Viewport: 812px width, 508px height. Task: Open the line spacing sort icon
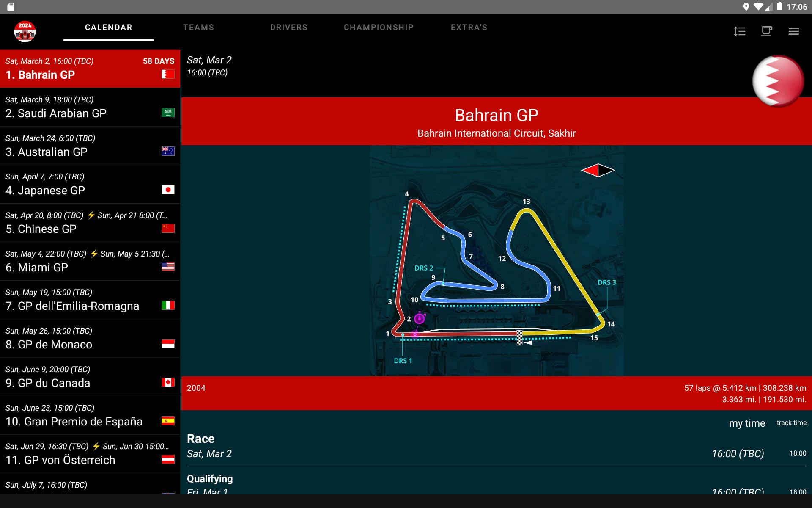pyautogui.click(x=739, y=31)
